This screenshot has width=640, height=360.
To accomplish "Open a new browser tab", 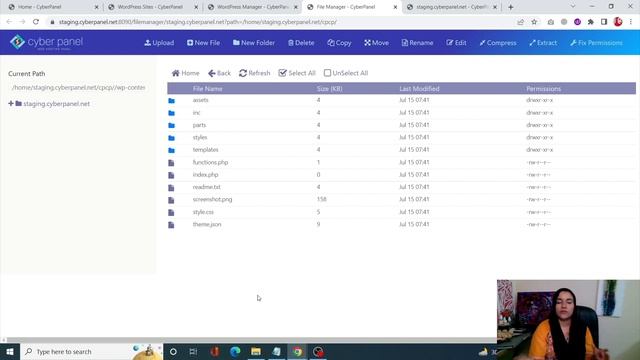I will click(511, 7).
